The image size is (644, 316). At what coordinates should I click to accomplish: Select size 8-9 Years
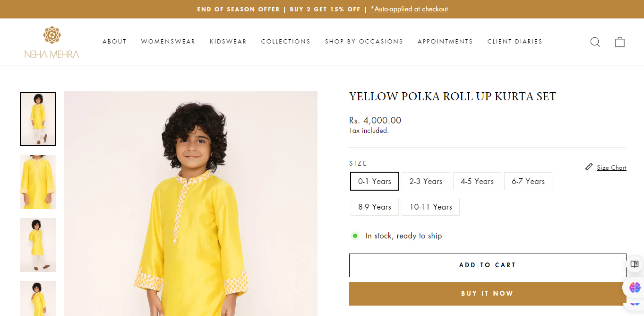375,207
